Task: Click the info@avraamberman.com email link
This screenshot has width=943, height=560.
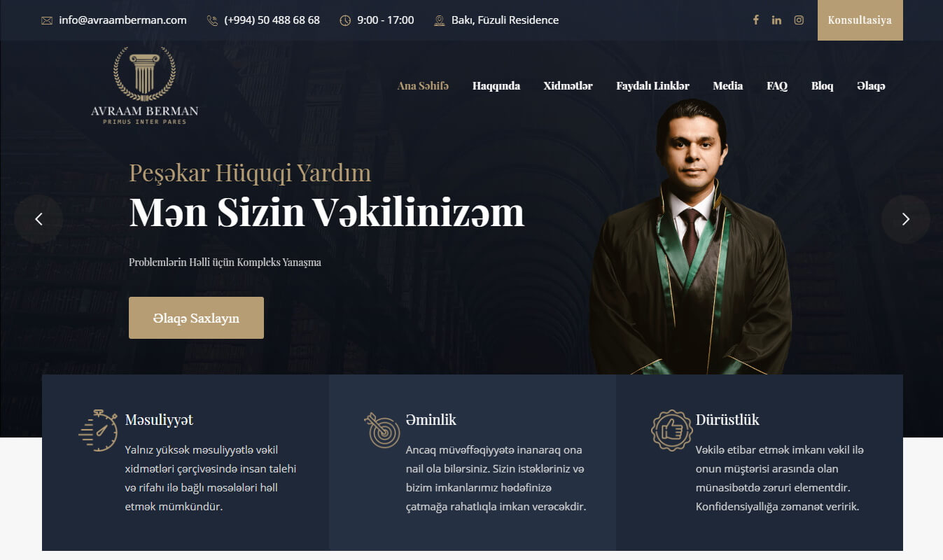Action: (123, 20)
